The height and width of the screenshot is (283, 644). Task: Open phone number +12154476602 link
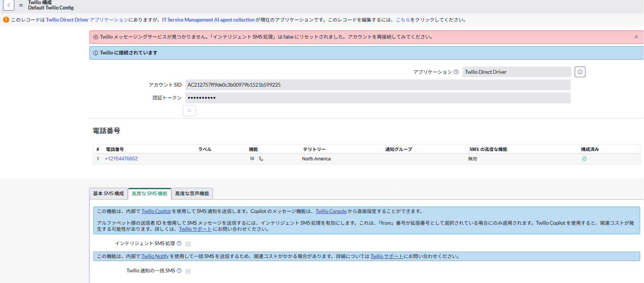tap(121, 159)
